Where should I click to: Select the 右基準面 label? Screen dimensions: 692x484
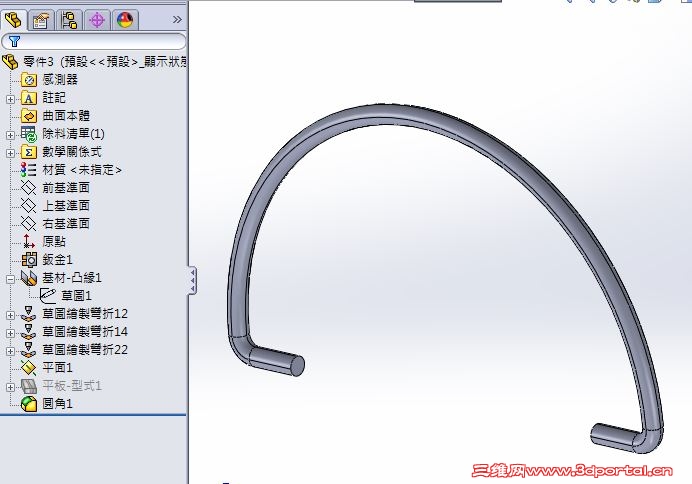[66, 224]
